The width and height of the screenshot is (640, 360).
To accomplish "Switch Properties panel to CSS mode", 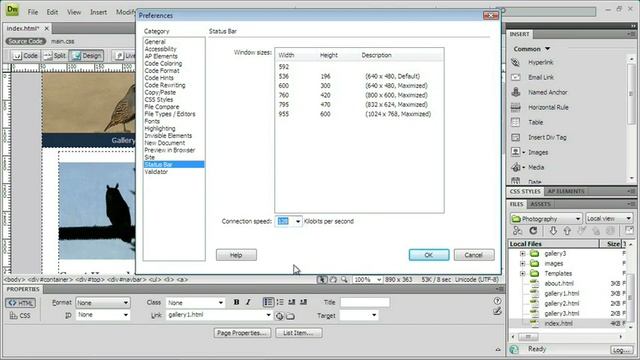I will 20,316.
